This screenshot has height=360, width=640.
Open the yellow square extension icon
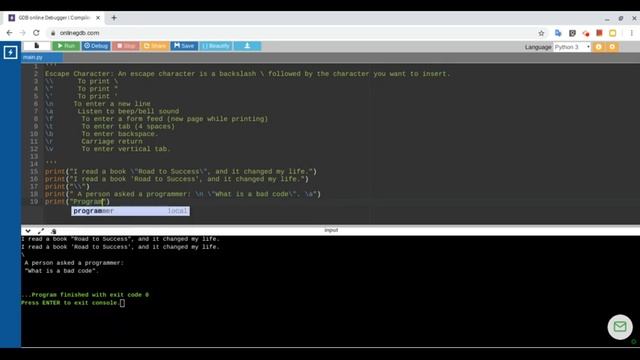click(x=613, y=33)
